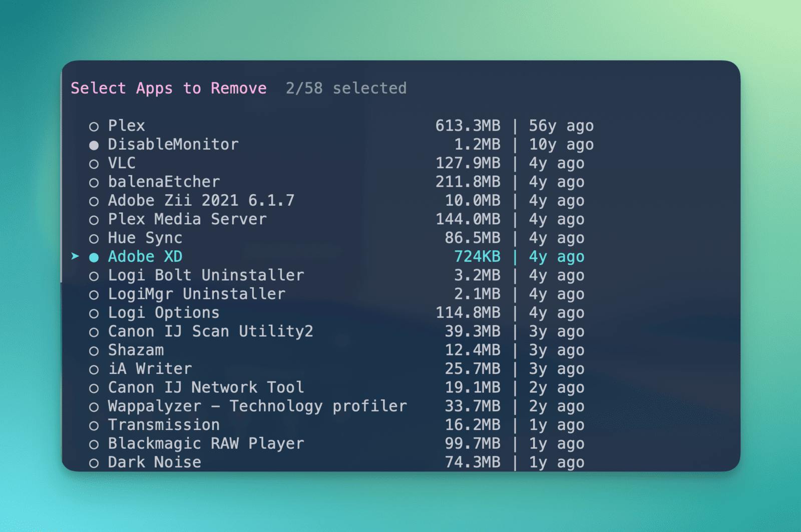Image resolution: width=801 pixels, height=532 pixels.
Task: Click the 'DisableMonitor' app name
Action: (173, 144)
